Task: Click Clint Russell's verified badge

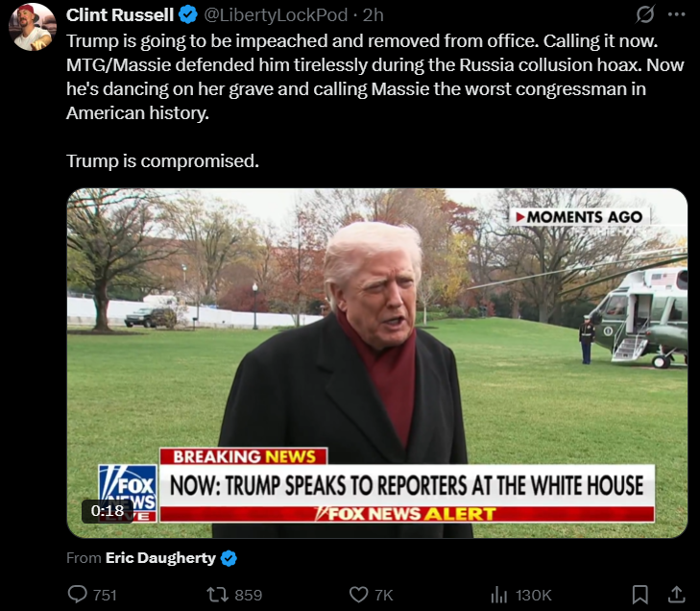Action: pos(188,14)
